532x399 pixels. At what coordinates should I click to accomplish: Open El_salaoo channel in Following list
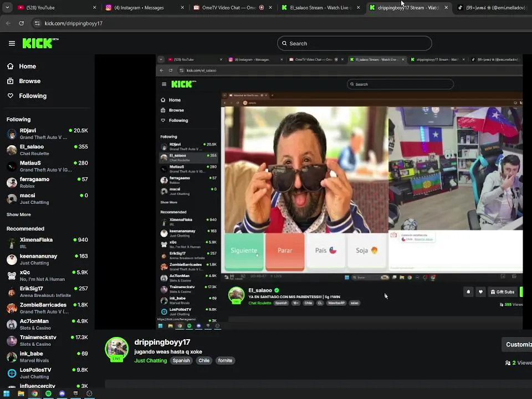click(48, 150)
